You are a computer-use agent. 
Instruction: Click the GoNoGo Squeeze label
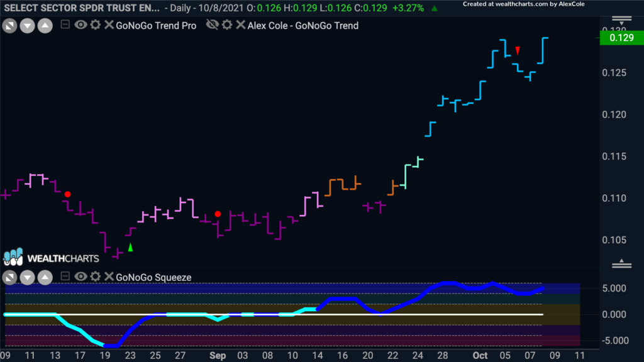pyautogui.click(x=153, y=277)
